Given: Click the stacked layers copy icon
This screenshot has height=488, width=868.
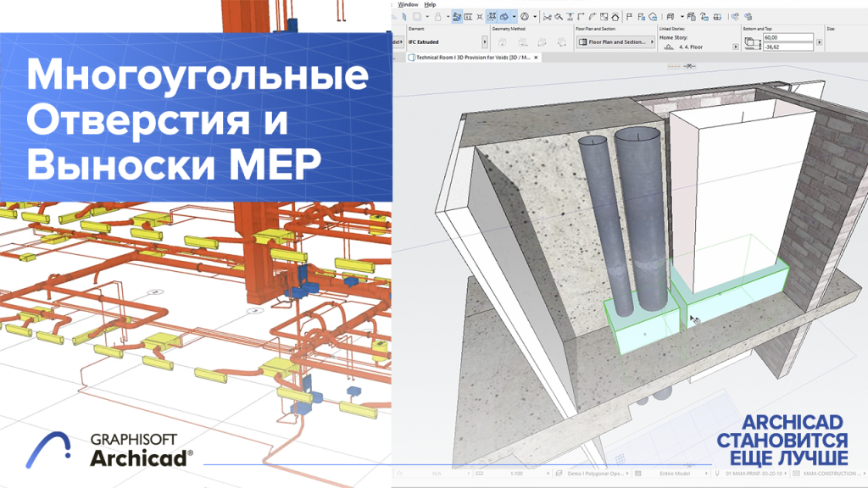Looking at the screenshot, I should (692, 17).
